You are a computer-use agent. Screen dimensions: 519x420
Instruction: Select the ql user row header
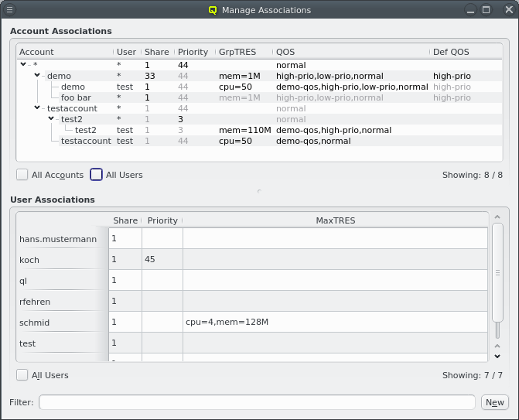pyautogui.click(x=63, y=280)
